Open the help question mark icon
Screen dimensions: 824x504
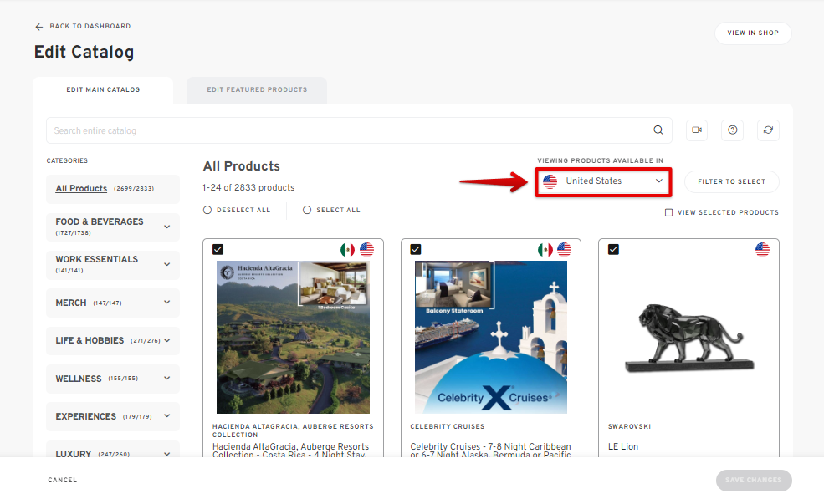[x=733, y=130]
